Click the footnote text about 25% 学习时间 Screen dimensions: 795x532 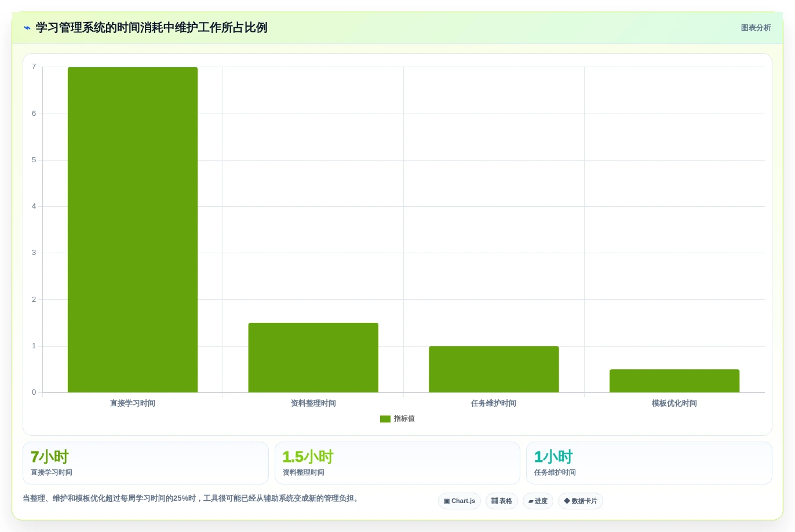192,498
